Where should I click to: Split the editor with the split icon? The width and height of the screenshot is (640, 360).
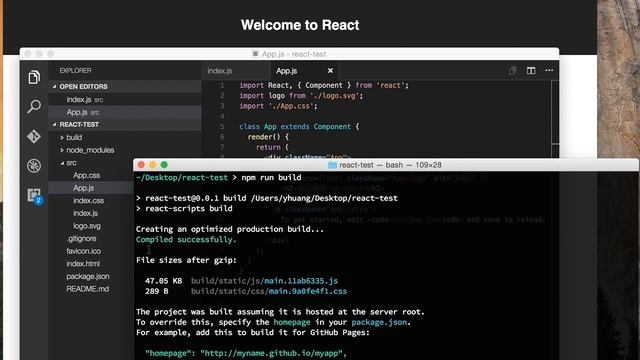coord(531,71)
